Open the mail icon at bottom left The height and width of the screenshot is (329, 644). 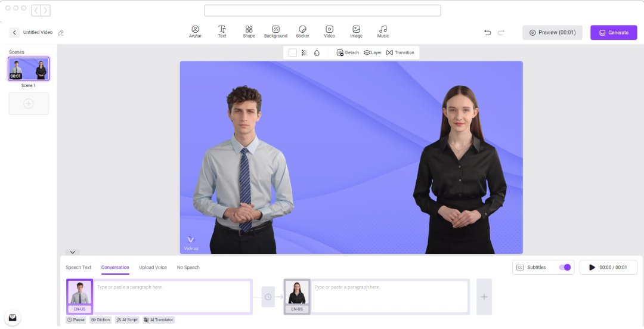point(13,318)
